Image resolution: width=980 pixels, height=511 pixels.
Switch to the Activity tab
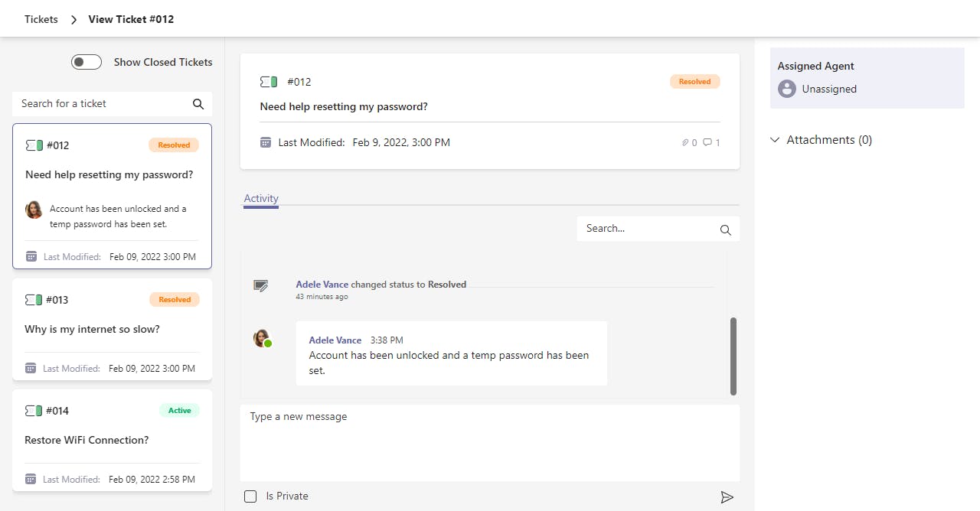(261, 199)
